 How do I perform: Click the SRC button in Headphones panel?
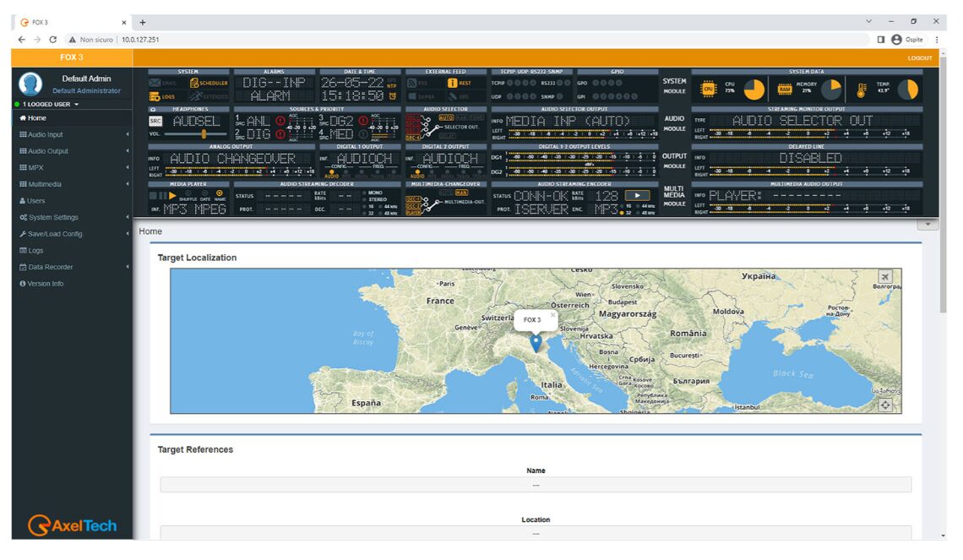coord(155,121)
